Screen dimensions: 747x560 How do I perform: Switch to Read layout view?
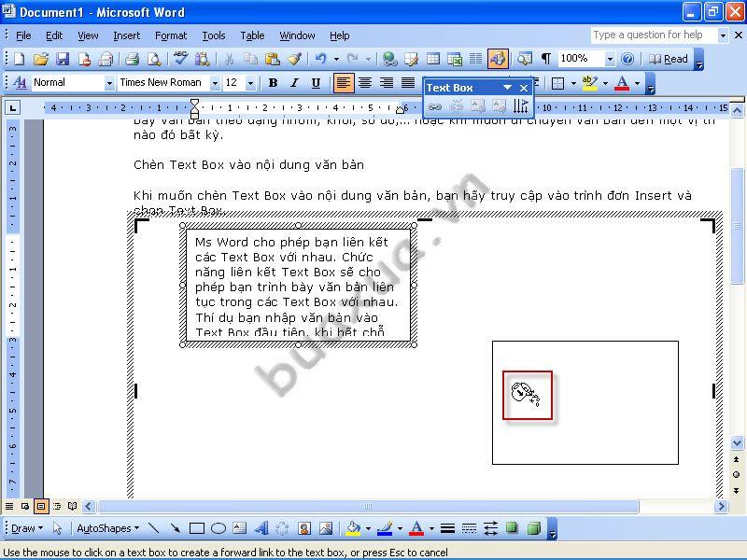[669, 59]
